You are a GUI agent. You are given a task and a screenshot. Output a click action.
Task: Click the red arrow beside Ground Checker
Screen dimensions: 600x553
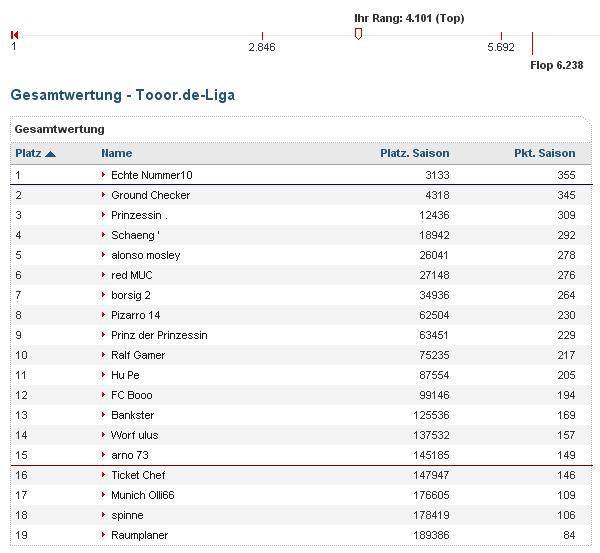tap(104, 195)
